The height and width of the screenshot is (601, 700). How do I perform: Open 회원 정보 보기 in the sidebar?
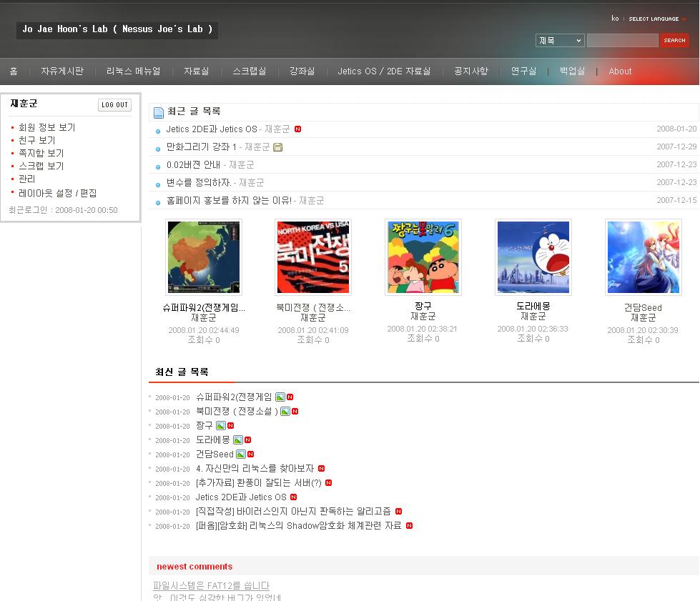tap(47, 128)
